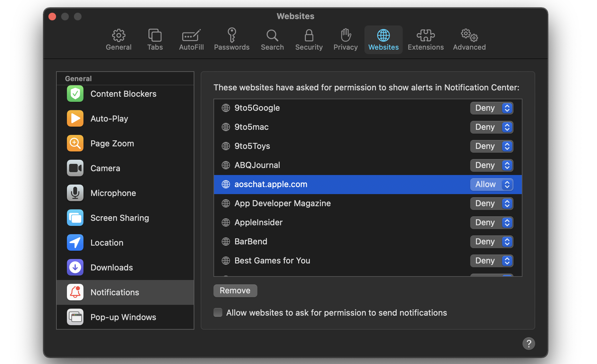The height and width of the screenshot is (364, 597).
Task: Select the ABQJournal row in list
Action: pyautogui.click(x=319, y=165)
